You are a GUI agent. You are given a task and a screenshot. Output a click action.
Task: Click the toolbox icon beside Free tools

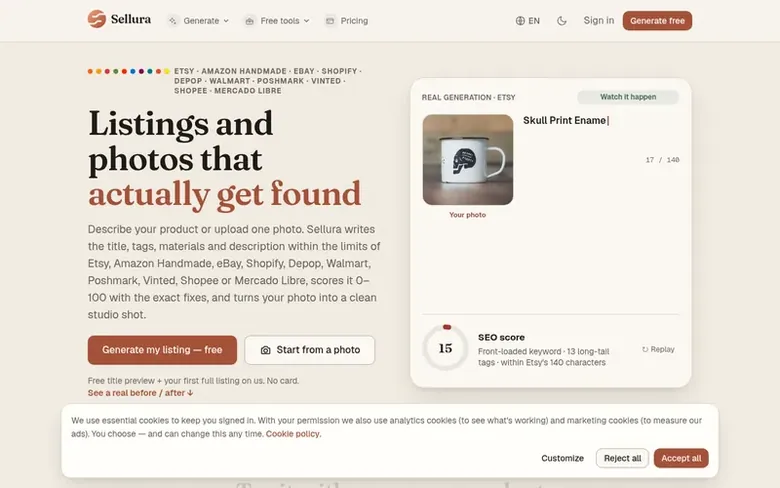[x=250, y=21]
